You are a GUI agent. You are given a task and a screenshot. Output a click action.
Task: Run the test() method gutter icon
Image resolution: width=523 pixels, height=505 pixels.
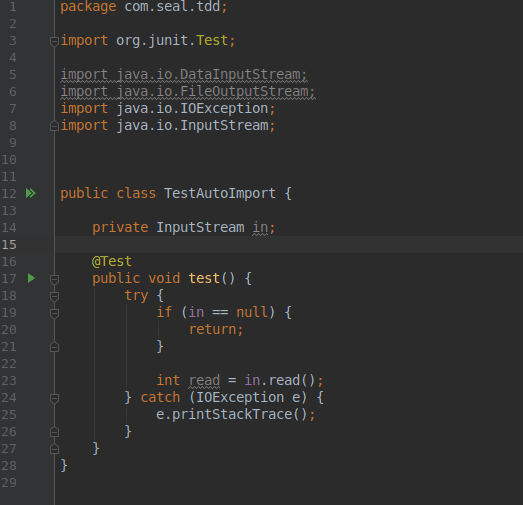31,278
